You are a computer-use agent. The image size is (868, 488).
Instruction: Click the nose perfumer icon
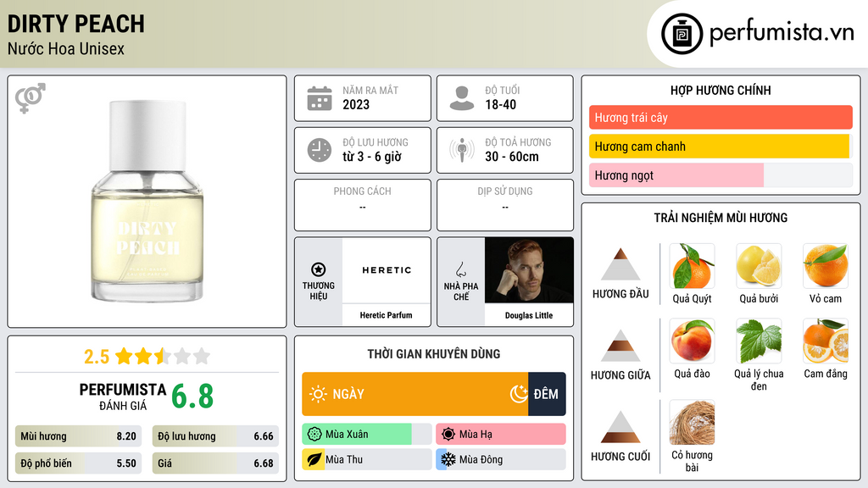(460, 269)
